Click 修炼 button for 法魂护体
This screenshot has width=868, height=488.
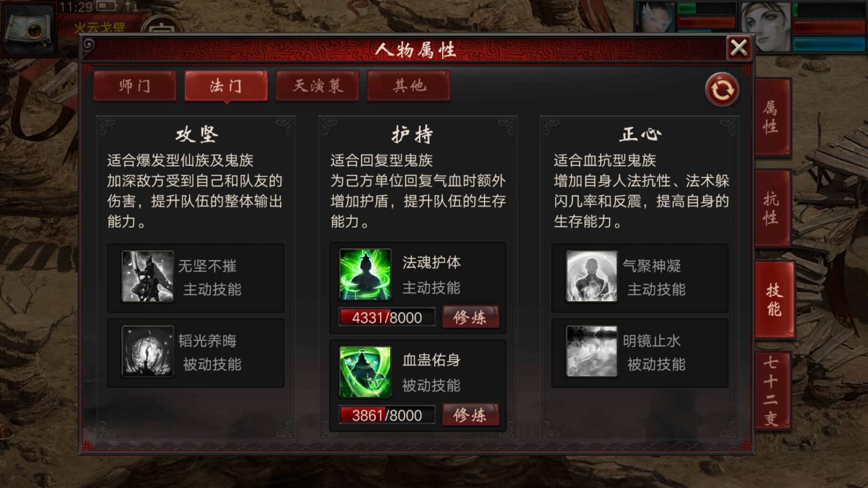click(x=471, y=317)
